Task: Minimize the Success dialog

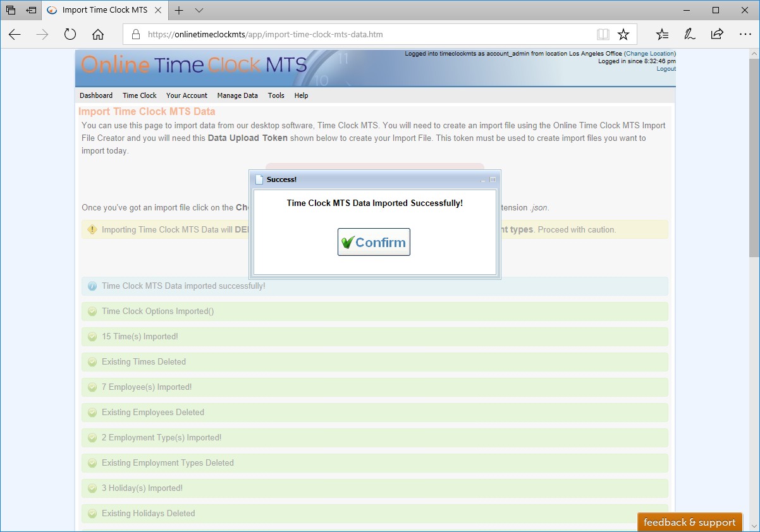Action: 484,180
